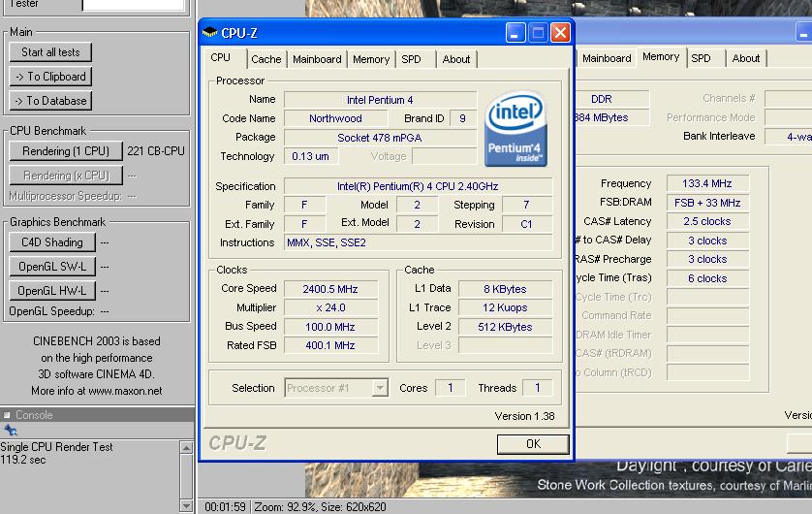This screenshot has width=812, height=514.
Task: Open the Processor #1 selection dropdown
Action: pyautogui.click(x=335, y=388)
